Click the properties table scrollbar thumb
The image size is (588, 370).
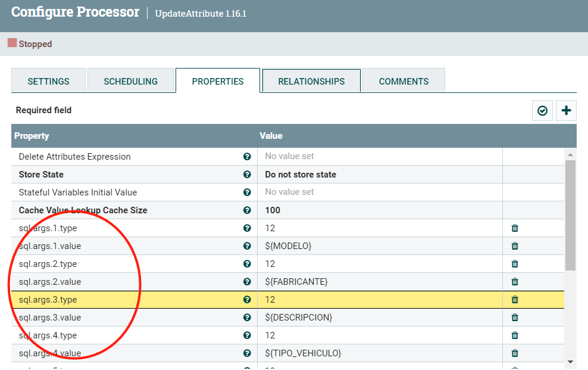click(x=570, y=216)
